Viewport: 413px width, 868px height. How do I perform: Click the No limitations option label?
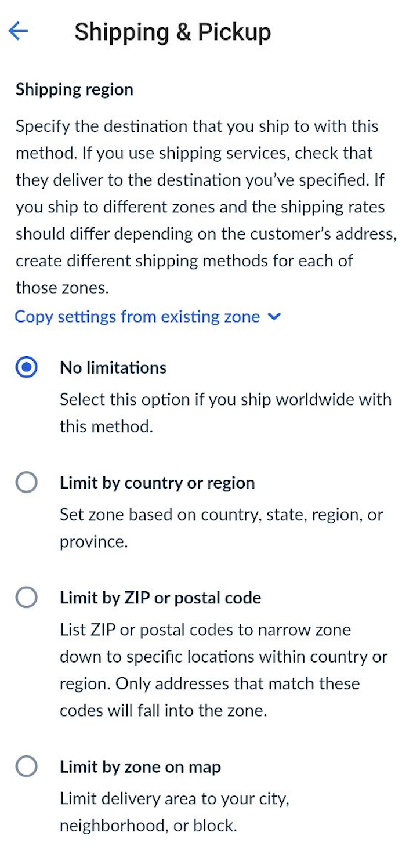[x=113, y=368]
